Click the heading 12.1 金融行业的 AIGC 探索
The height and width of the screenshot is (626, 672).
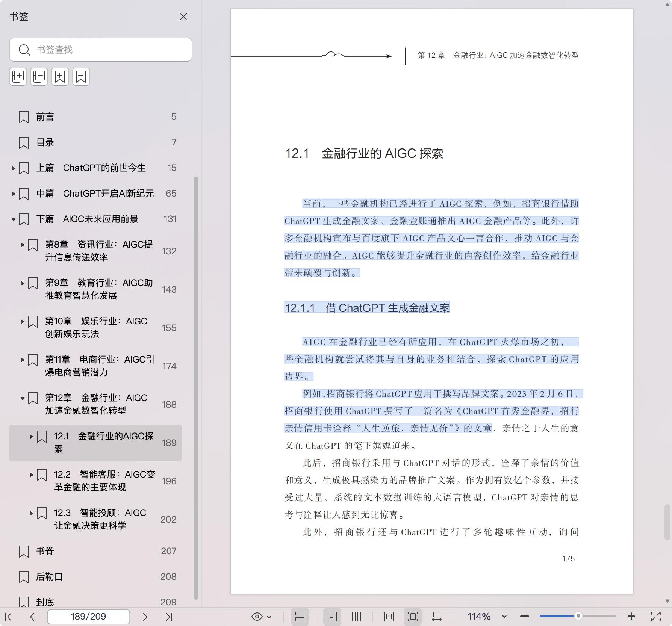coord(364,154)
